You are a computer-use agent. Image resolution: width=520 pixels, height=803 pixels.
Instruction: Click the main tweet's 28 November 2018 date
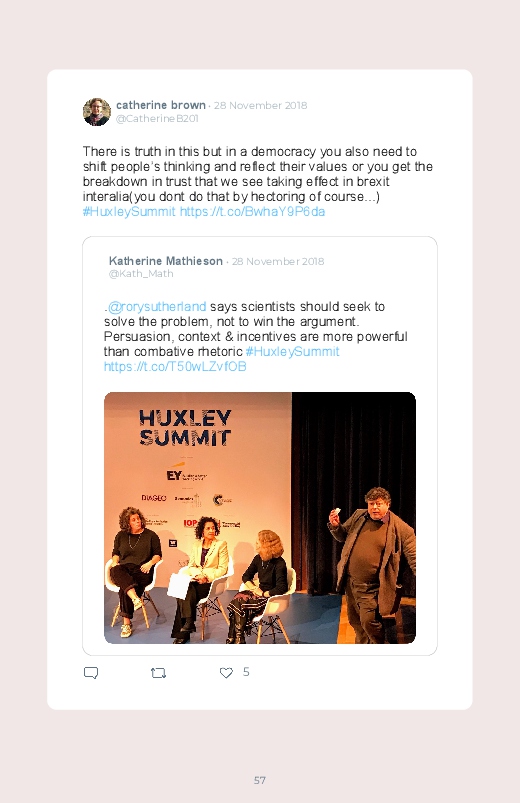click(260, 105)
